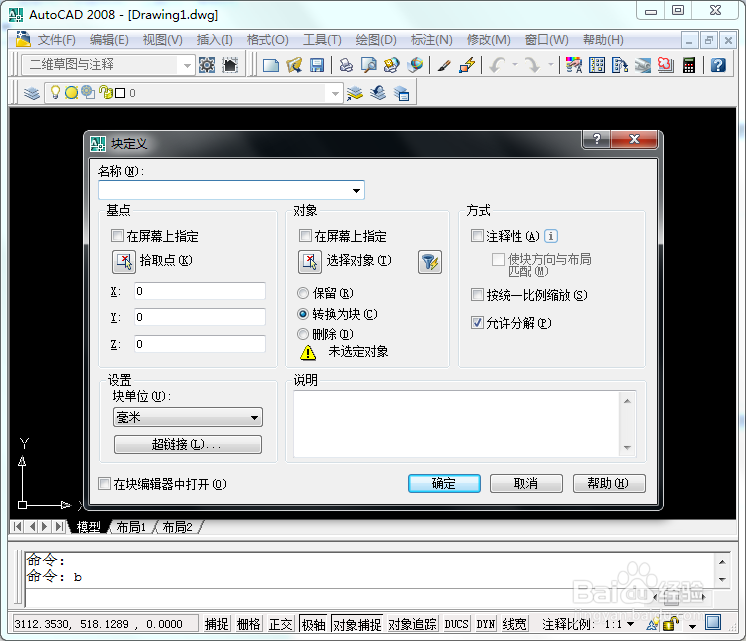Open the 文件(F) menu
This screenshot has width=746, height=641.
57,40
